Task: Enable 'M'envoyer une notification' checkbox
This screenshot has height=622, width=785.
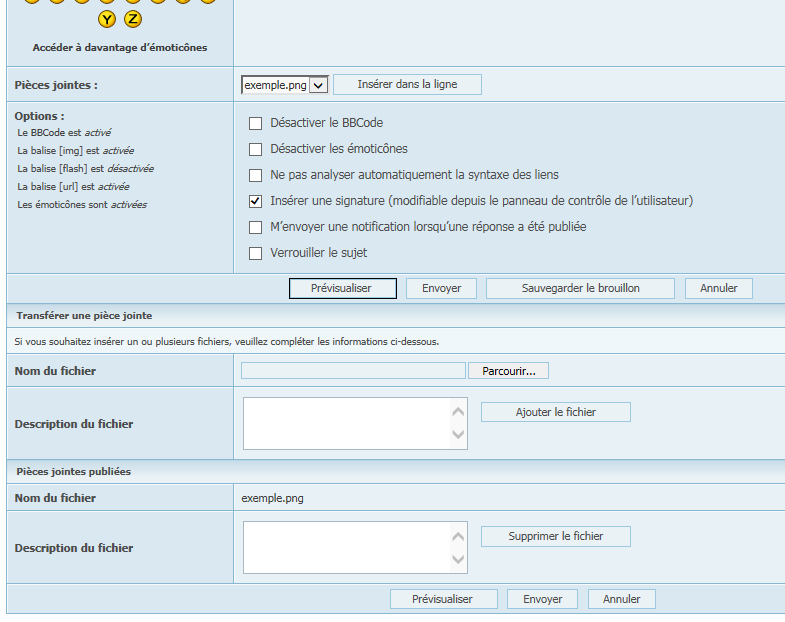Action: [x=256, y=227]
